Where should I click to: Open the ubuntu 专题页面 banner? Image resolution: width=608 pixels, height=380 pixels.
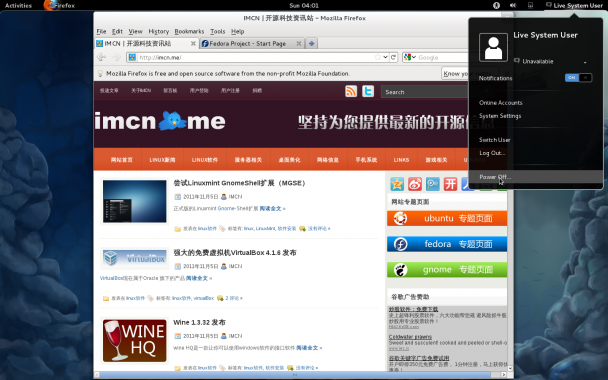tap(447, 218)
